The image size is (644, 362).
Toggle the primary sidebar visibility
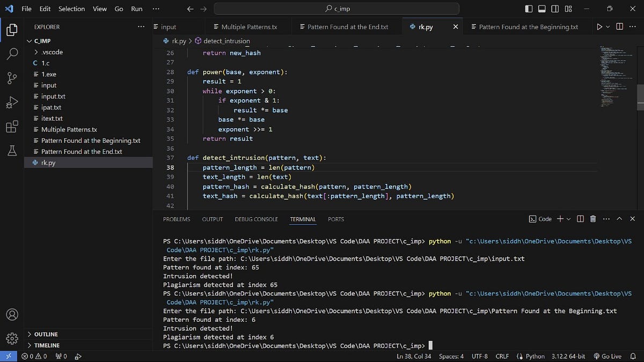(x=528, y=9)
